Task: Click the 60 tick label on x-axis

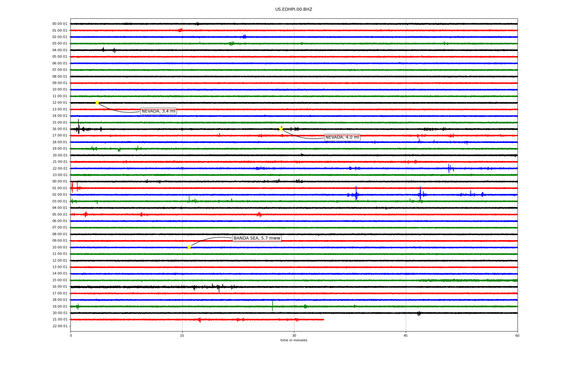Action: (517, 335)
